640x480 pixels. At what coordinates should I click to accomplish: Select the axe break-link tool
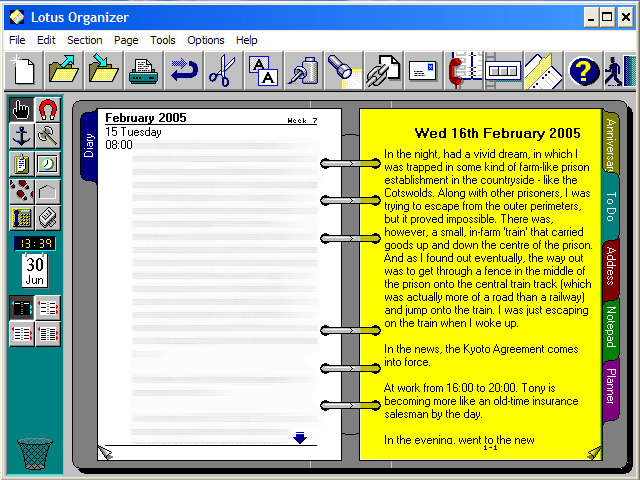tap(48, 136)
